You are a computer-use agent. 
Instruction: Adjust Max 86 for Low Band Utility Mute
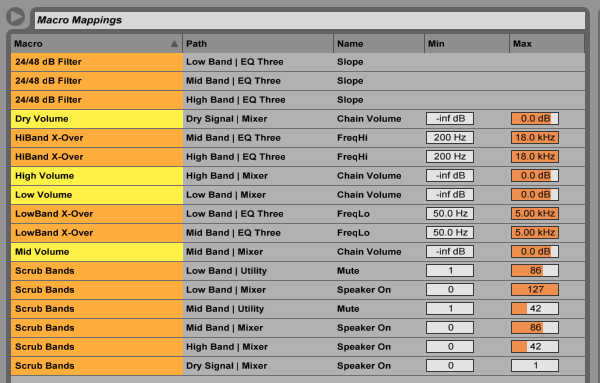(x=535, y=271)
